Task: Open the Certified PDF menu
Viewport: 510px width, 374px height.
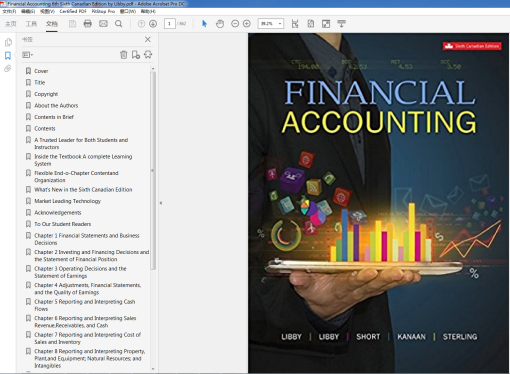Action: click(73, 11)
